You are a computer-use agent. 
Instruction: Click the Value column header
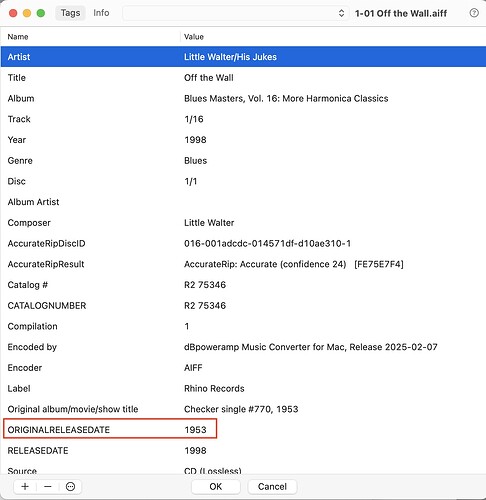(x=194, y=37)
